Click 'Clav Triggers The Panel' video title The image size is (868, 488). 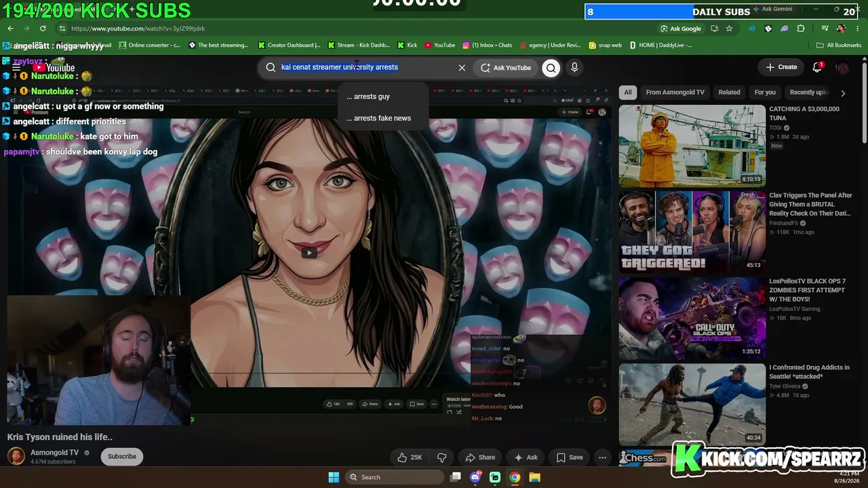pos(810,204)
